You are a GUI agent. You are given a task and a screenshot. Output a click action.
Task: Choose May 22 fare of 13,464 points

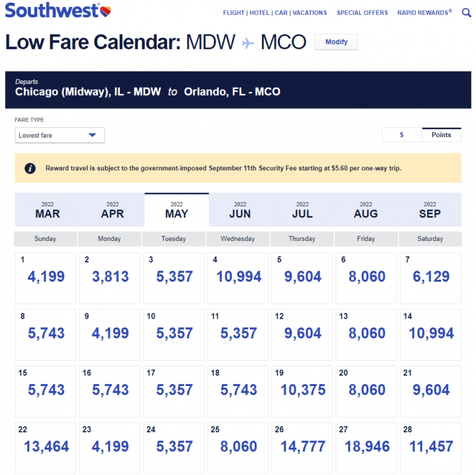tap(46, 447)
